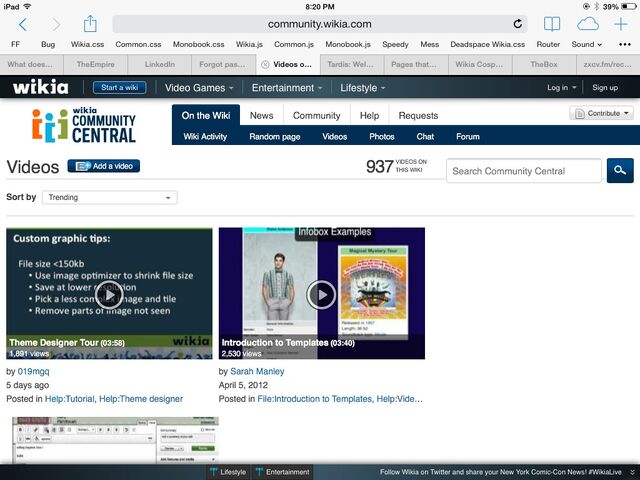Show more bookmarks via the ellipsis icon
640x480 pixels.
point(625,44)
